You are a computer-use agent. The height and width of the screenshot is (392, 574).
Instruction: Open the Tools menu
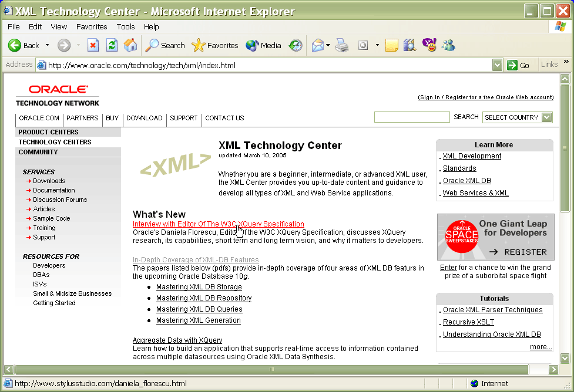126,26
